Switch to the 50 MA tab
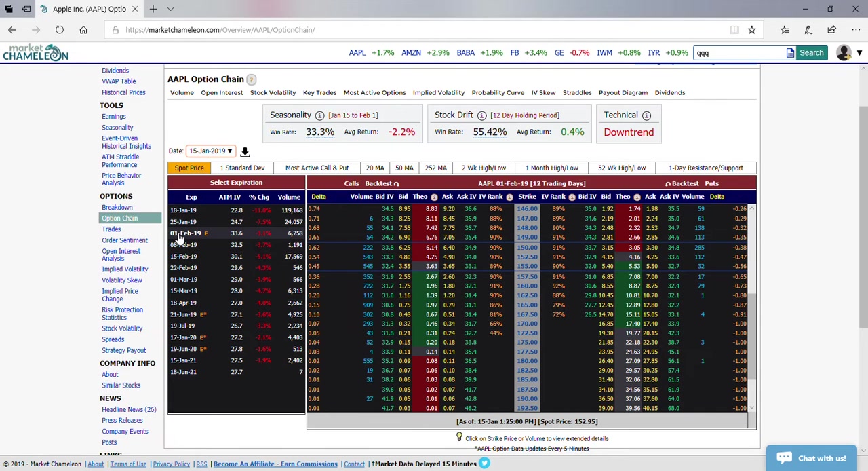 coord(404,168)
